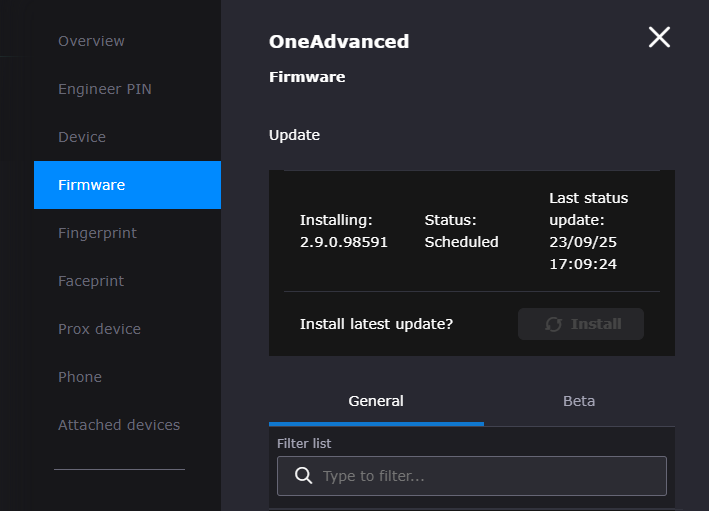Click the last status update timestamp
The height and width of the screenshot is (511, 709).
point(582,254)
